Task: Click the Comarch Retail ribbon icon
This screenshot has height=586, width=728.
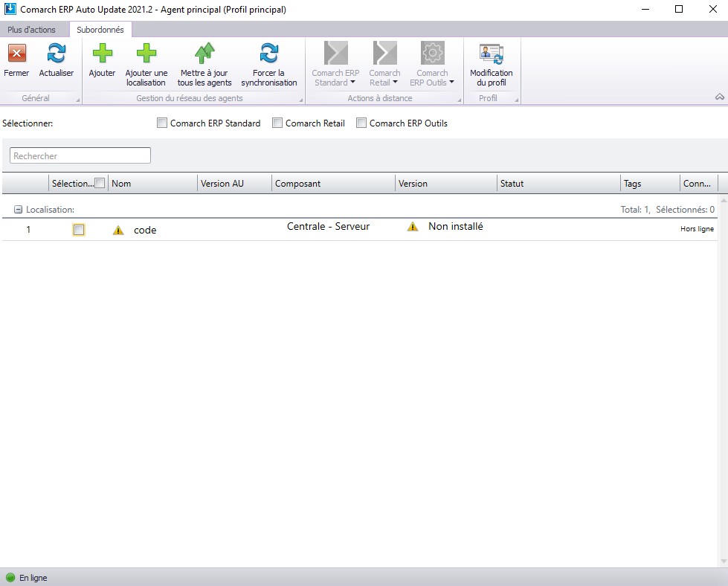Action: pos(385,53)
